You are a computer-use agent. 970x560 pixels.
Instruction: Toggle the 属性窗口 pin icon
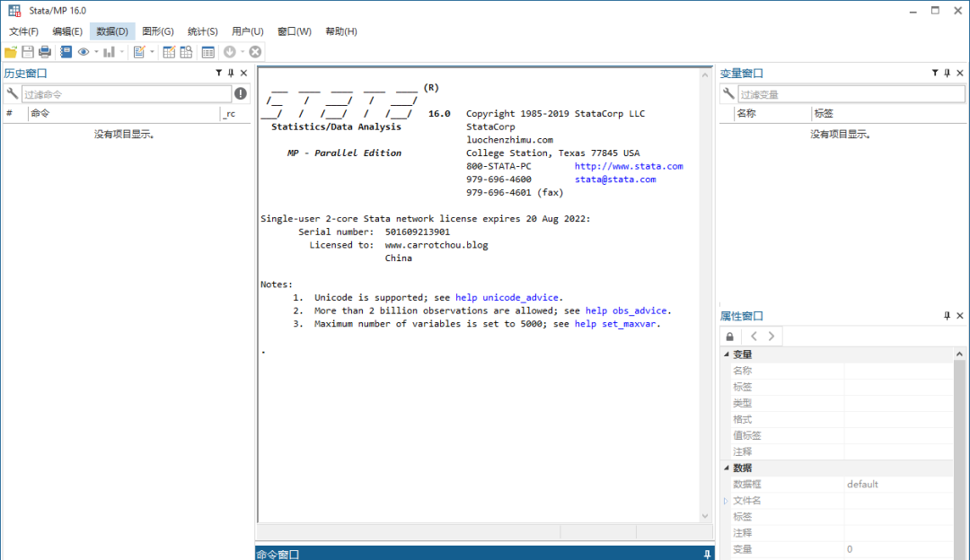click(948, 316)
